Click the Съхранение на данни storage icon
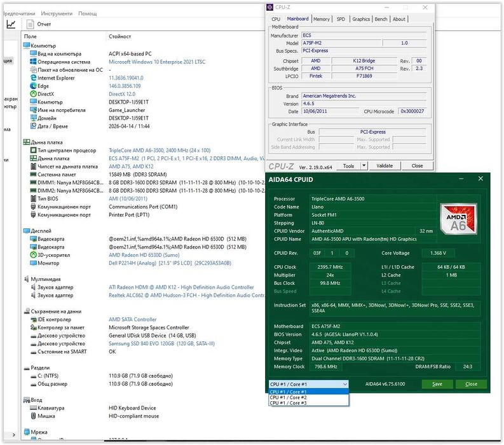Image resolution: width=504 pixels, height=445 pixels. click(27, 311)
